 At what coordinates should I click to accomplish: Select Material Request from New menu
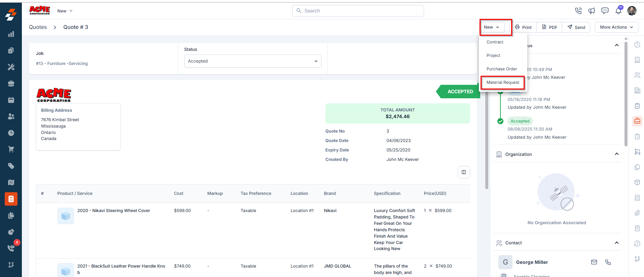[503, 82]
